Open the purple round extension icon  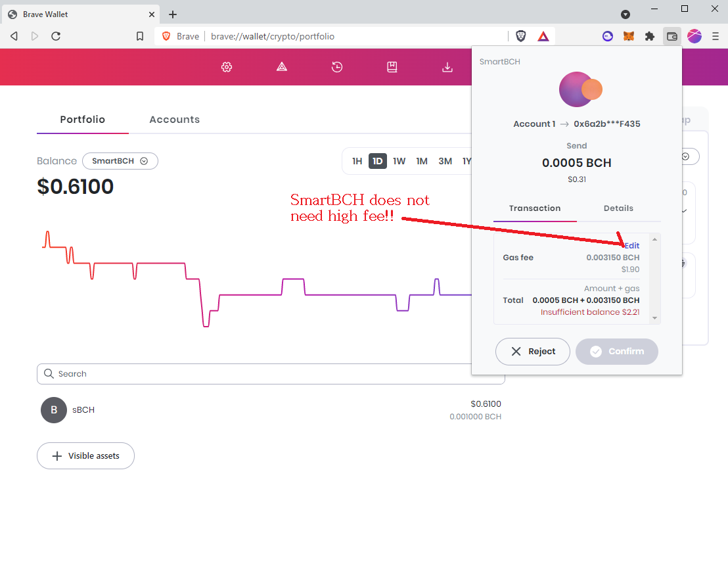(608, 36)
